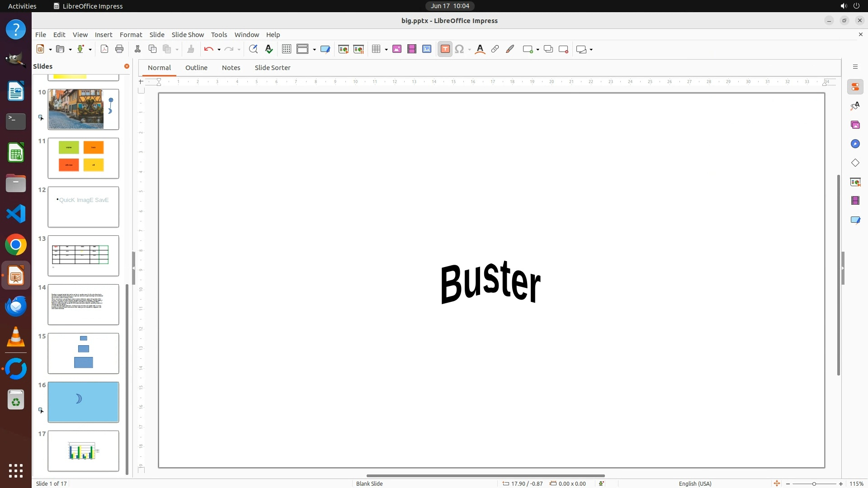Toggle Display Grid in toolbar
868x488 pixels.
point(287,49)
